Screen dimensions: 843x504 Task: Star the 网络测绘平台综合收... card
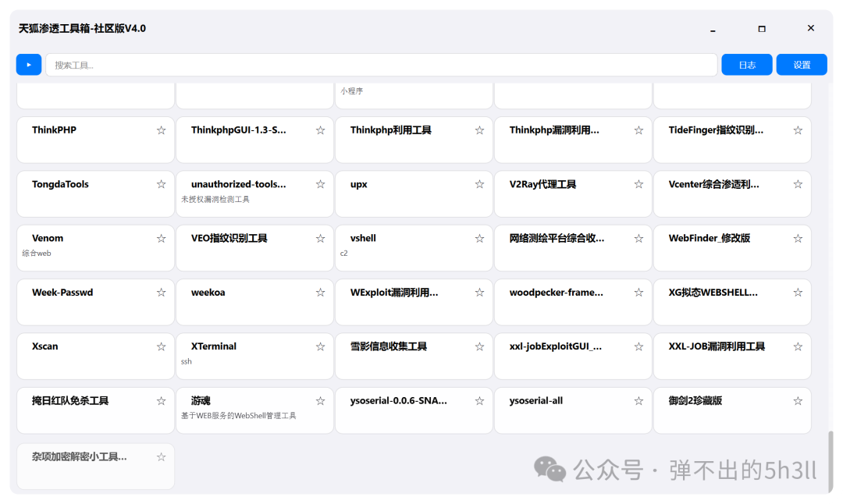coord(638,239)
